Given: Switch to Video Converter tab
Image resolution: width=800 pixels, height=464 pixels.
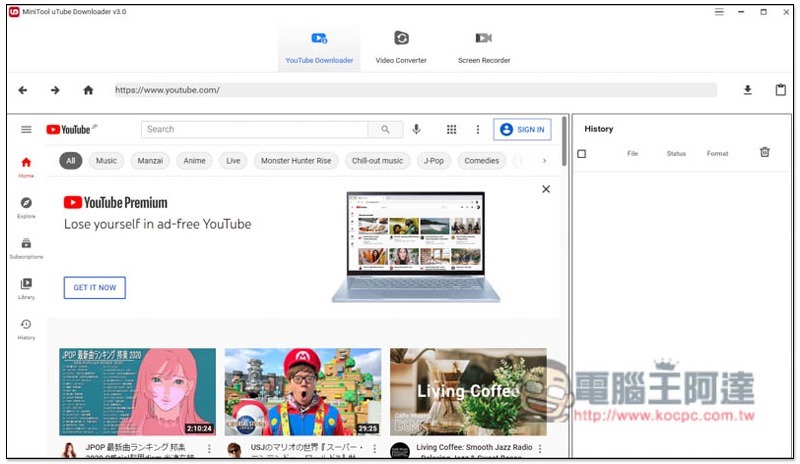Looking at the screenshot, I should [x=401, y=48].
